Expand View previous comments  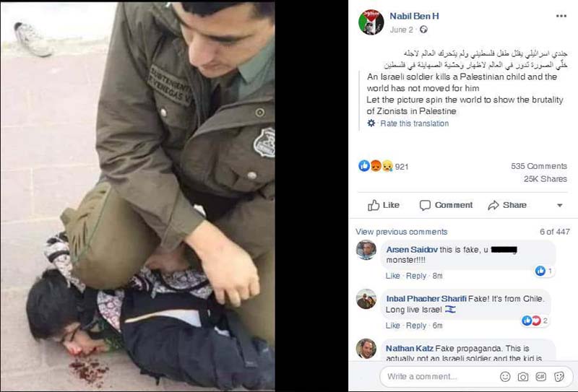tap(402, 232)
